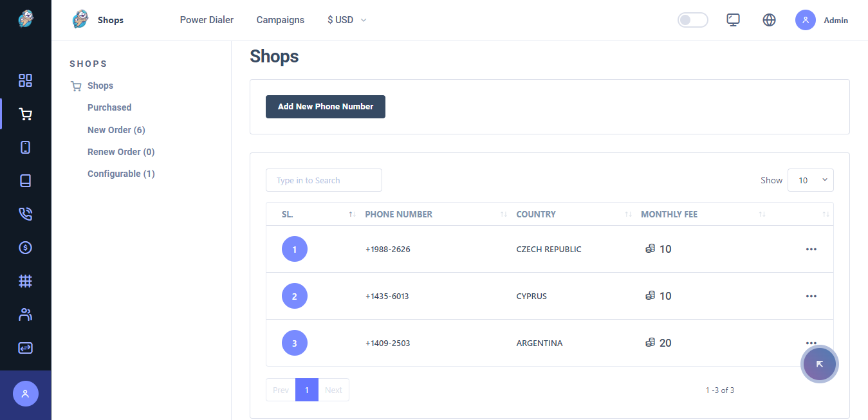Toggle sorting on the COUNTRY column
The image size is (868, 420).
pyautogui.click(x=628, y=214)
